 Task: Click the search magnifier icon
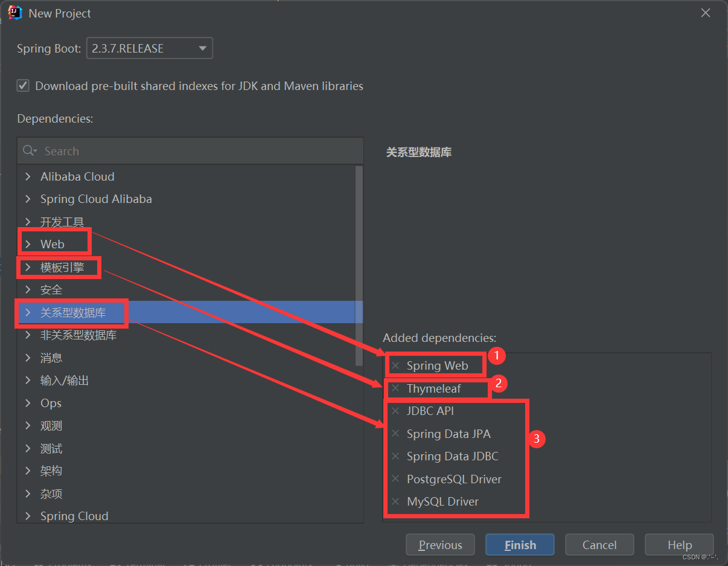30,151
